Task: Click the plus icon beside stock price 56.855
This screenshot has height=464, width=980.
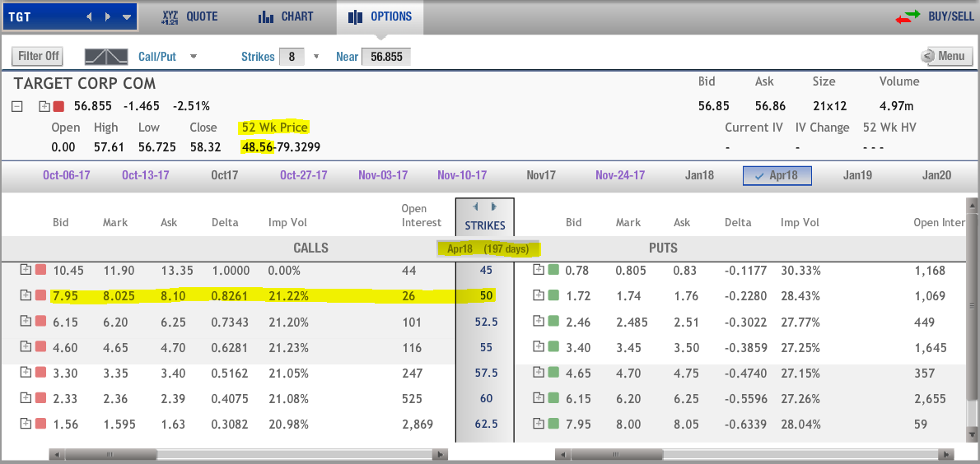Action: click(44, 107)
